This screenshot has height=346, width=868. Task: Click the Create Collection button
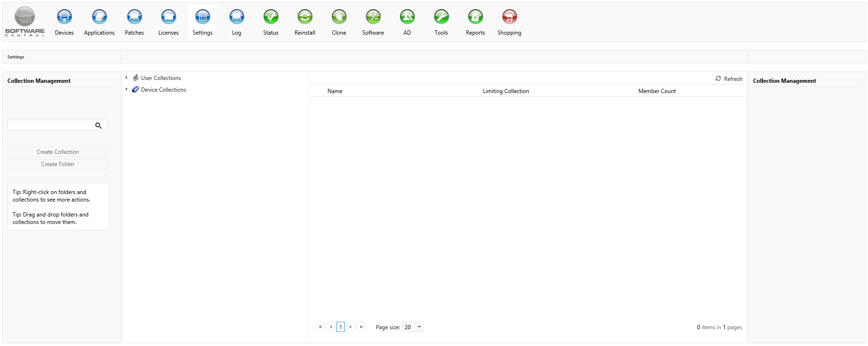(58, 152)
